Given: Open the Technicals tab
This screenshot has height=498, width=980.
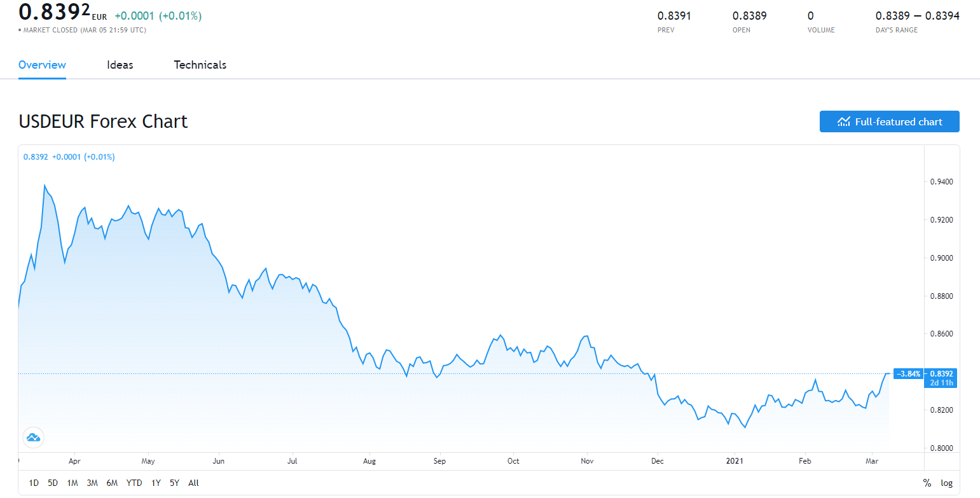Looking at the screenshot, I should click(x=200, y=65).
